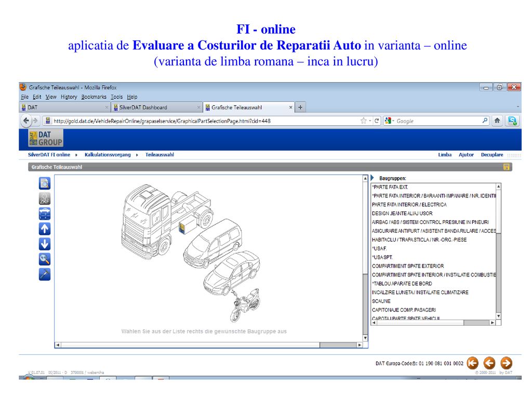Click the blue up arrow tool

[x=45, y=229]
